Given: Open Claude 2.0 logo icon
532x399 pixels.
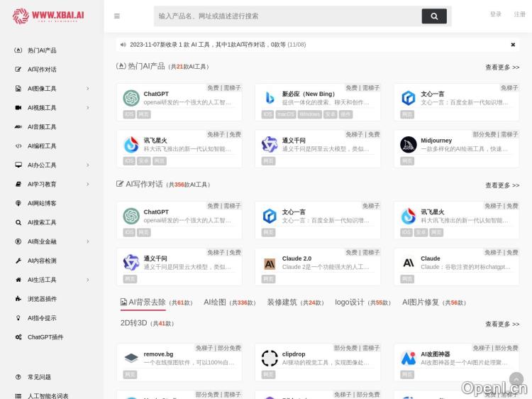Looking at the screenshot, I should pyautogui.click(x=270, y=263).
